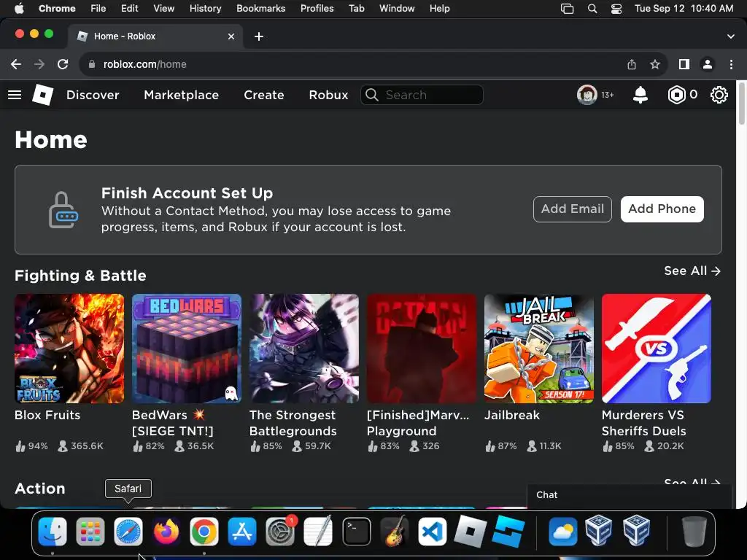The height and width of the screenshot is (560, 747).
Task: Open the Trash in the dock
Action: [694, 531]
